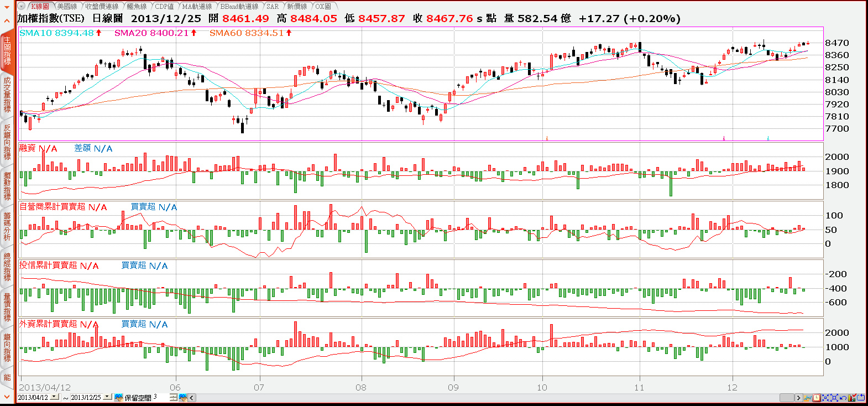
Task: Click the bar-chart with checkmark icon
Action: (852, 397)
